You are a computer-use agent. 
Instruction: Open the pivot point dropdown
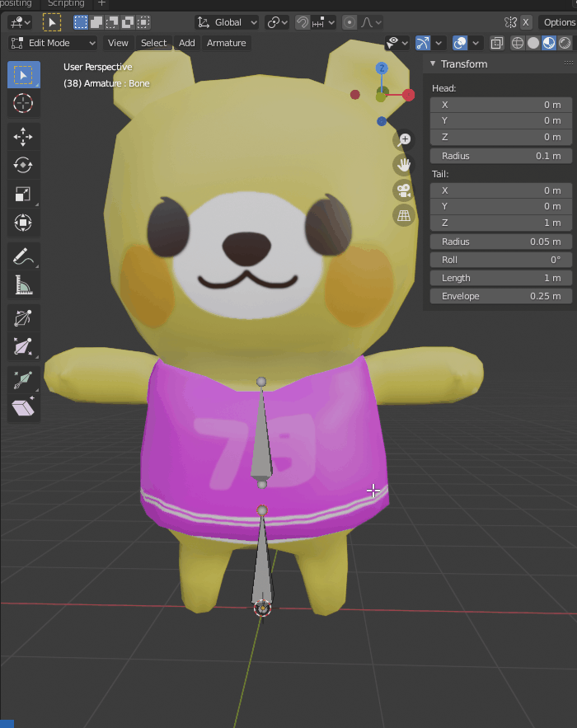click(x=277, y=22)
